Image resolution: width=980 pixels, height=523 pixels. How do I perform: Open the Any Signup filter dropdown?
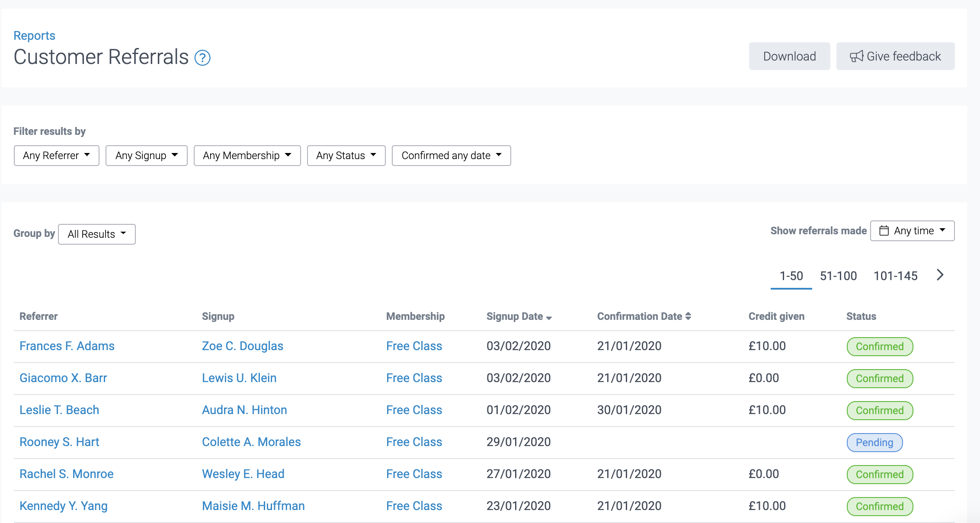[146, 156]
